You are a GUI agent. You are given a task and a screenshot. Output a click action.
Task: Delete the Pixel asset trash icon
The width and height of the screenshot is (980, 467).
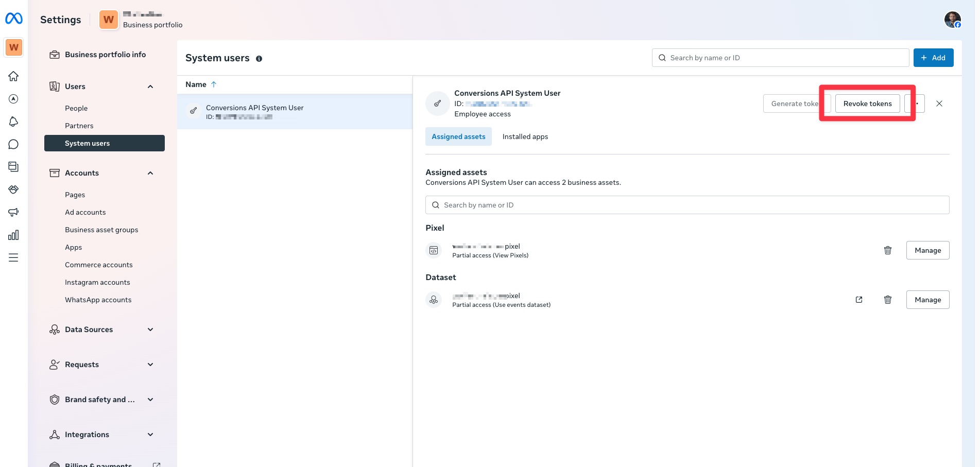(887, 250)
